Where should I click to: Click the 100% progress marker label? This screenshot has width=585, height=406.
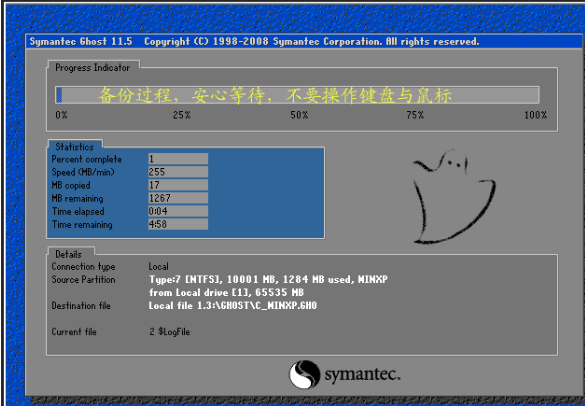pos(536,115)
